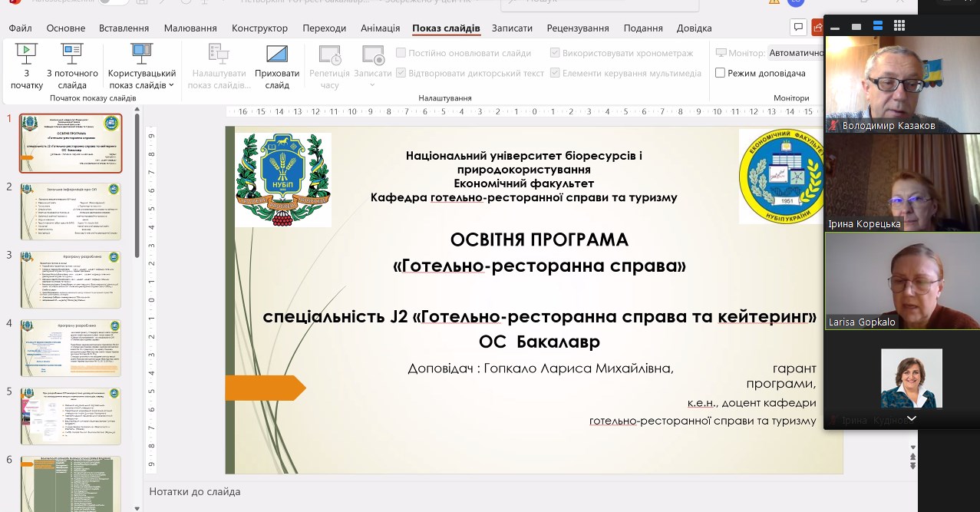Image resolution: width=980 pixels, height=512 pixels.
Task: Collapse the Zoom participant videos with the chevron
Action: [911, 418]
